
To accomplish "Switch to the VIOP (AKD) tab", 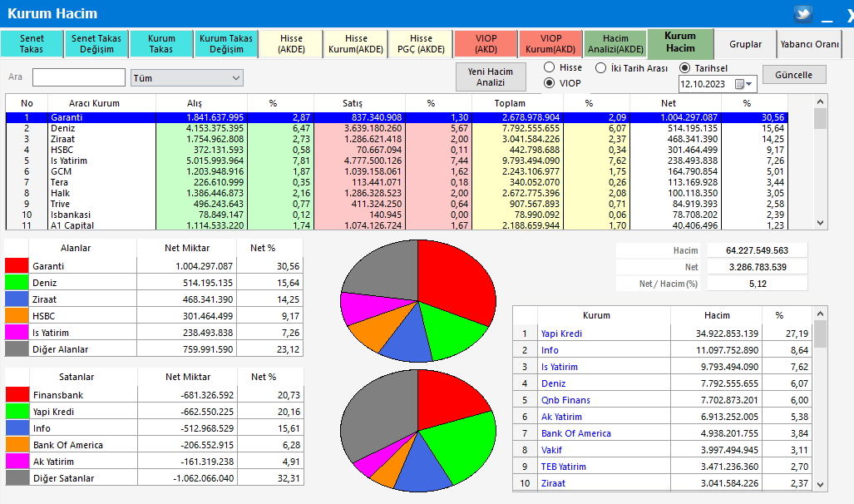I will pos(486,43).
